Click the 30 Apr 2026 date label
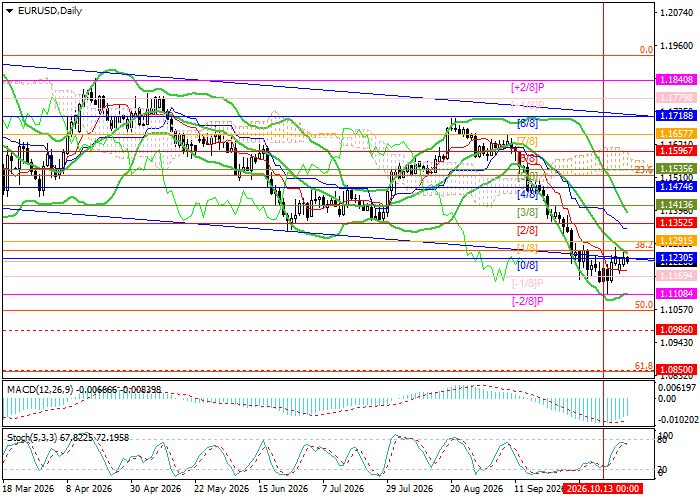The image size is (700, 500). pyautogui.click(x=156, y=489)
